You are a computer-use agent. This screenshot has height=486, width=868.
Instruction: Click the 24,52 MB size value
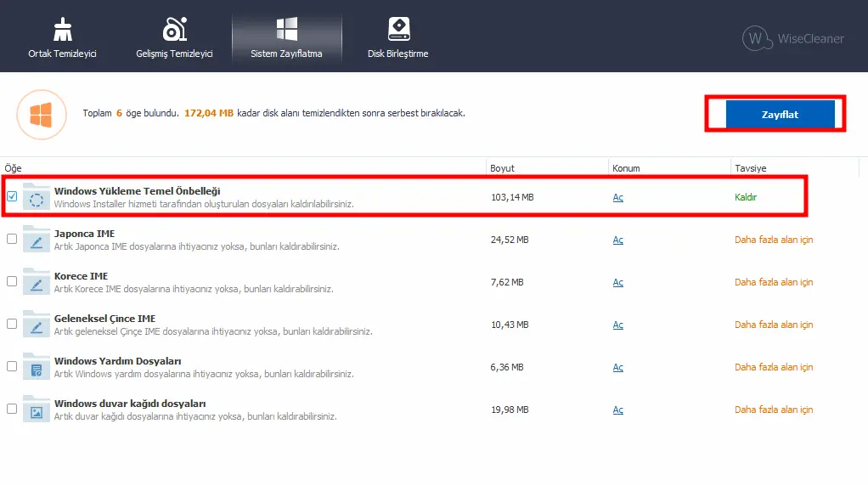pos(510,240)
